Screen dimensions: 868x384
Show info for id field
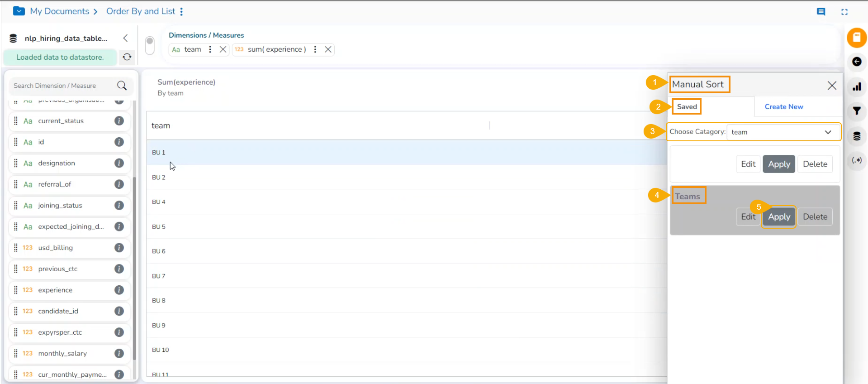pyautogui.click(x=119, y=142)
